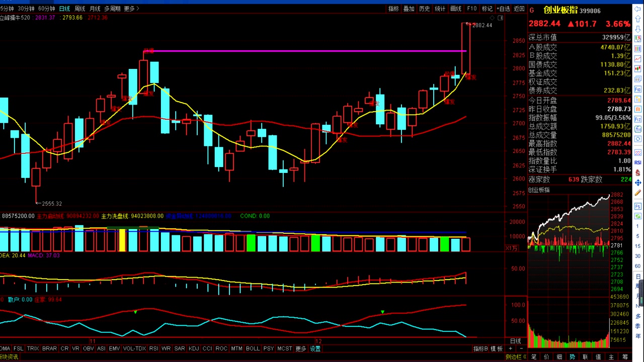644x362 pixels.
Task: Click the blue four-way move arrows icon
Action: (638, 183)
